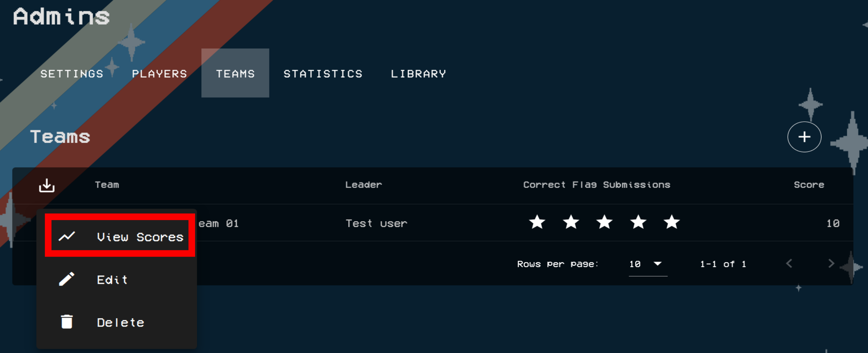Click the Score column header
Viewport: 868px width, 353px height.
[x=809, y=184]
